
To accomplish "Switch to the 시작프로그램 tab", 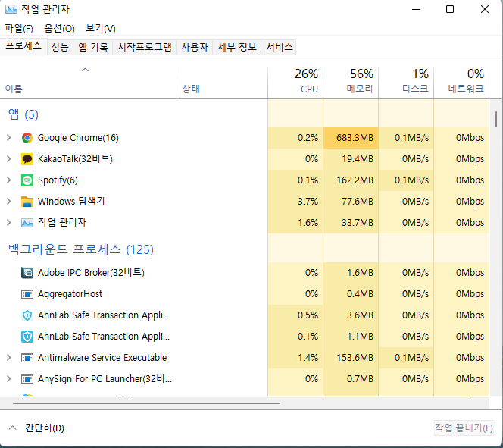I will (x=145, y=47).
